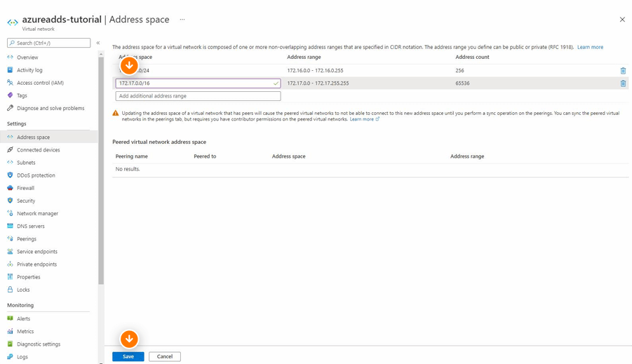Open Learn more link after RFC 1918
This screenshot has width=632, height=364.
(x=590, y=47)
